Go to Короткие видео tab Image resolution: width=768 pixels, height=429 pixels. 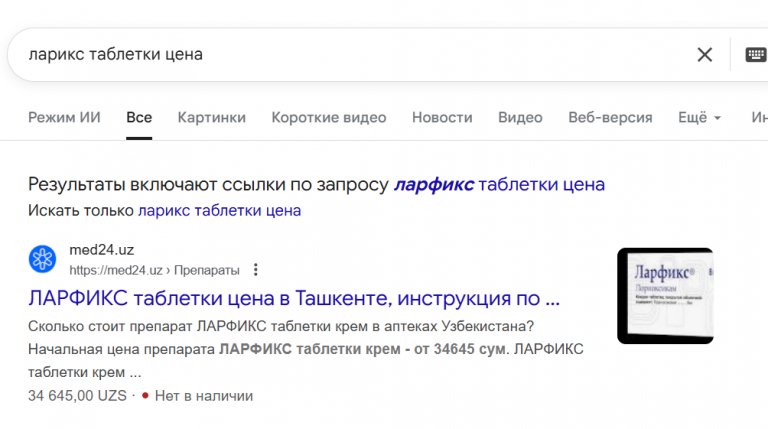(328, 118)
